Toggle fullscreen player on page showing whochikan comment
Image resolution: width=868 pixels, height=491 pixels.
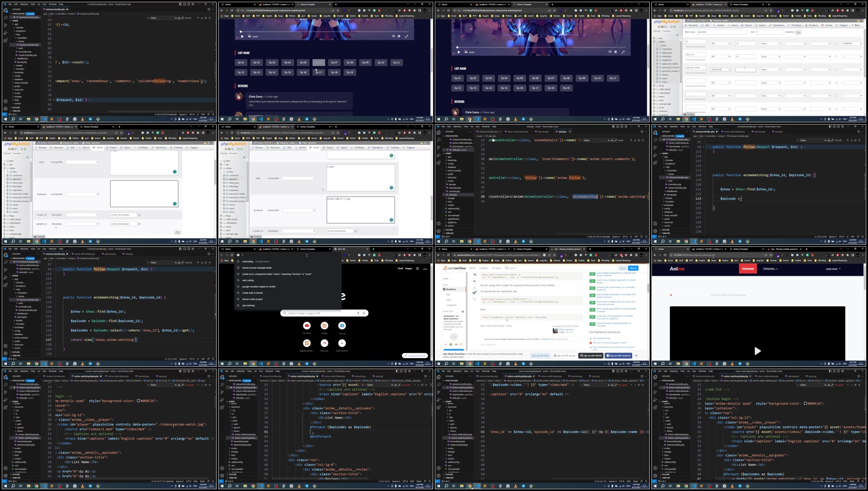pos(406,36)
